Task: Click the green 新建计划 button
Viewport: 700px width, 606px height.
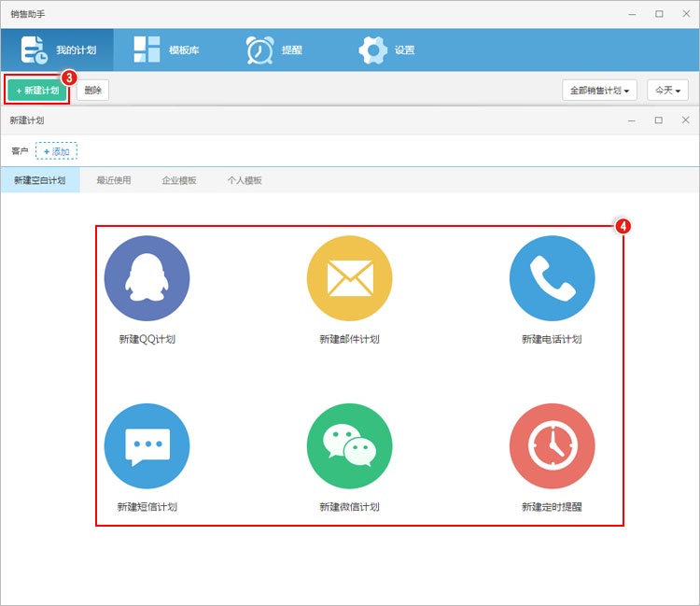Action: coord(37,91)
